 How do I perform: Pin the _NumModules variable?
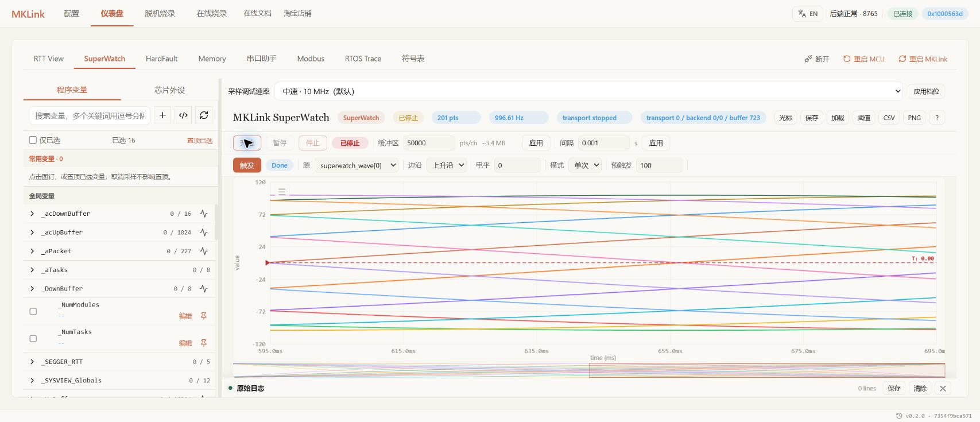coord(204,316)
